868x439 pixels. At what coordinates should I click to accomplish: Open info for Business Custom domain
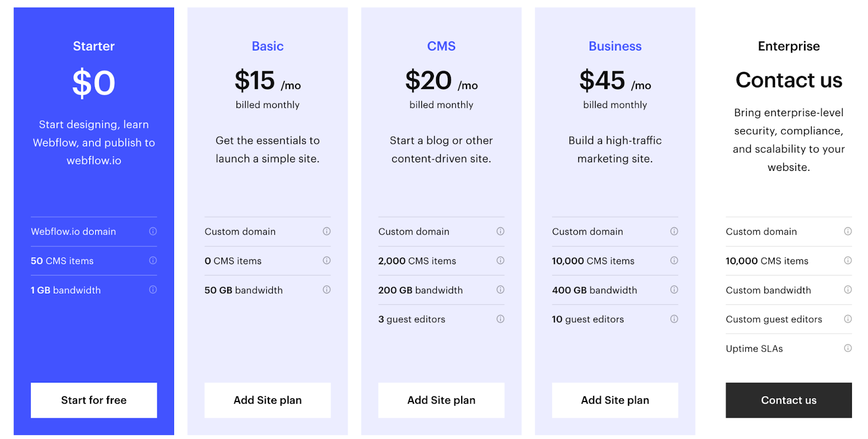point(674,231)
